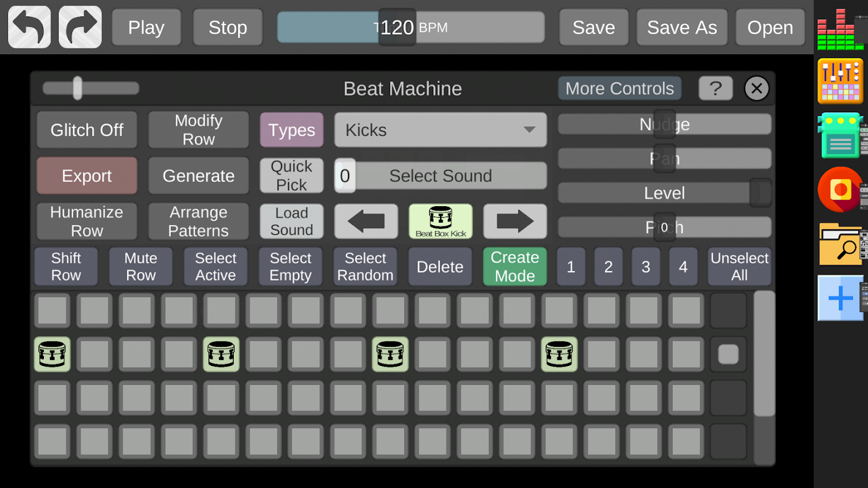Click the Stop button

point(228,27)
